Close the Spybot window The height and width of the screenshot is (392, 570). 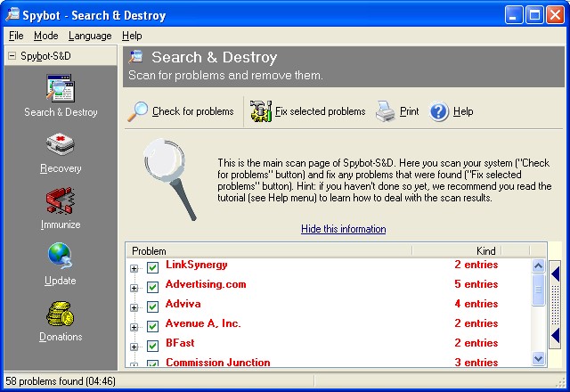click(x=556, y=15)
